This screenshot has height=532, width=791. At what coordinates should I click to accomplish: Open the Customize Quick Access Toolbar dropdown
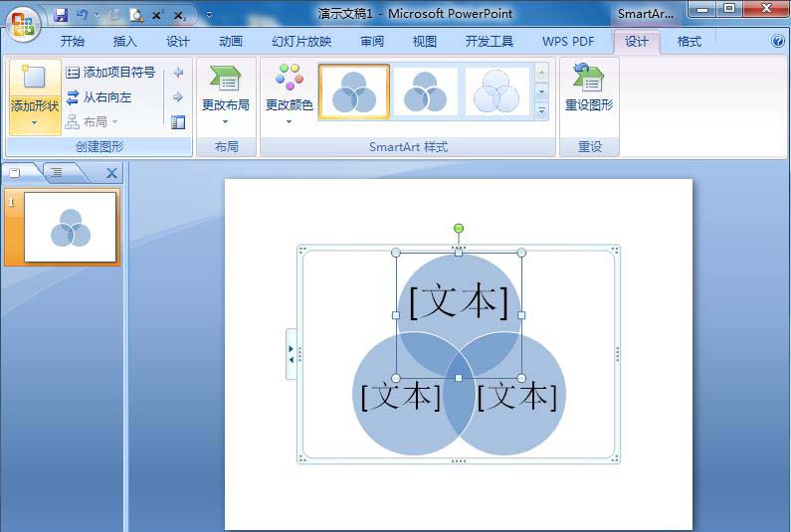pos(209,16)
